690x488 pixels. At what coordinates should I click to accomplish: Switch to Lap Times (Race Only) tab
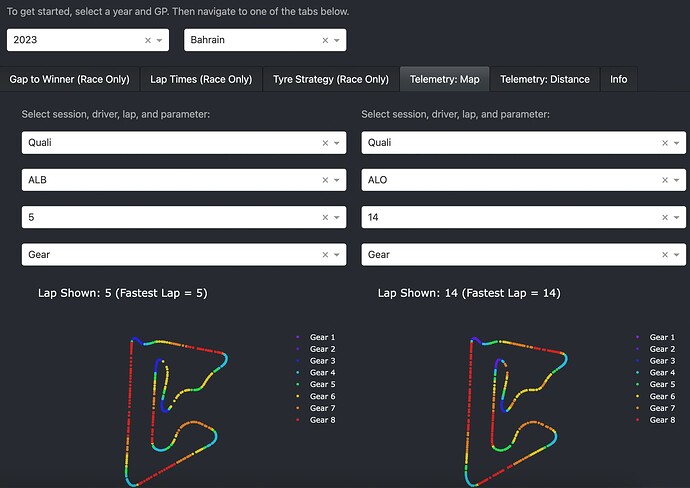click(x=201, y=79)
